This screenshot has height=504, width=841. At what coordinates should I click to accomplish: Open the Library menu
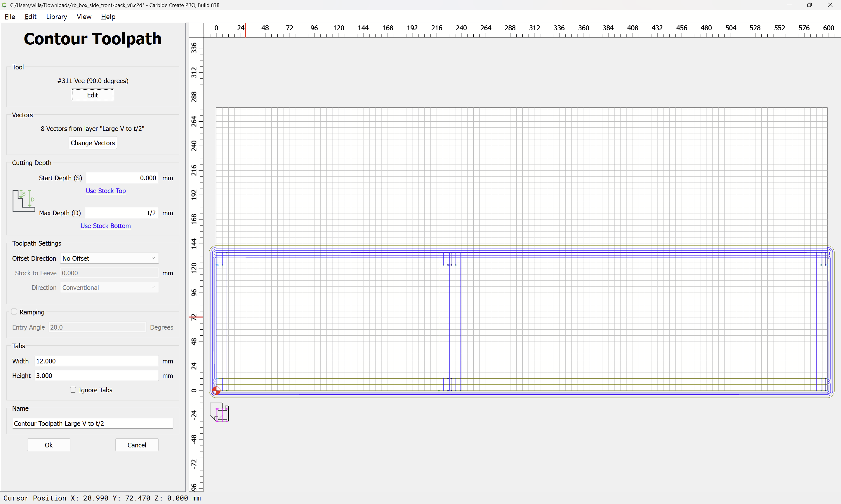pyautogui.click(x=56, y=17)
